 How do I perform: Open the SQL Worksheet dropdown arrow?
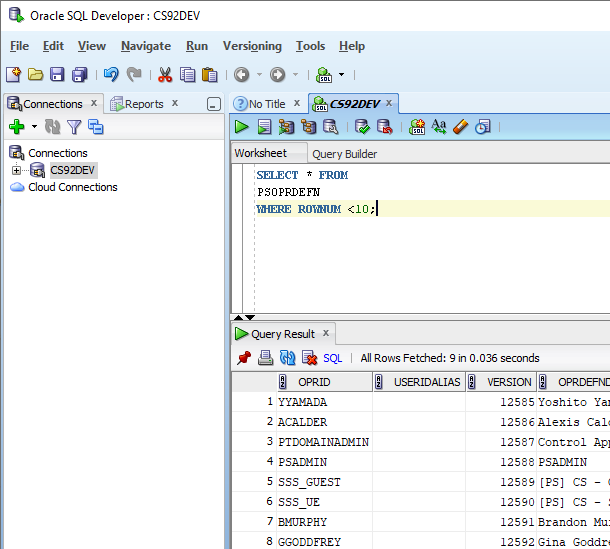(x=342, y=74)
